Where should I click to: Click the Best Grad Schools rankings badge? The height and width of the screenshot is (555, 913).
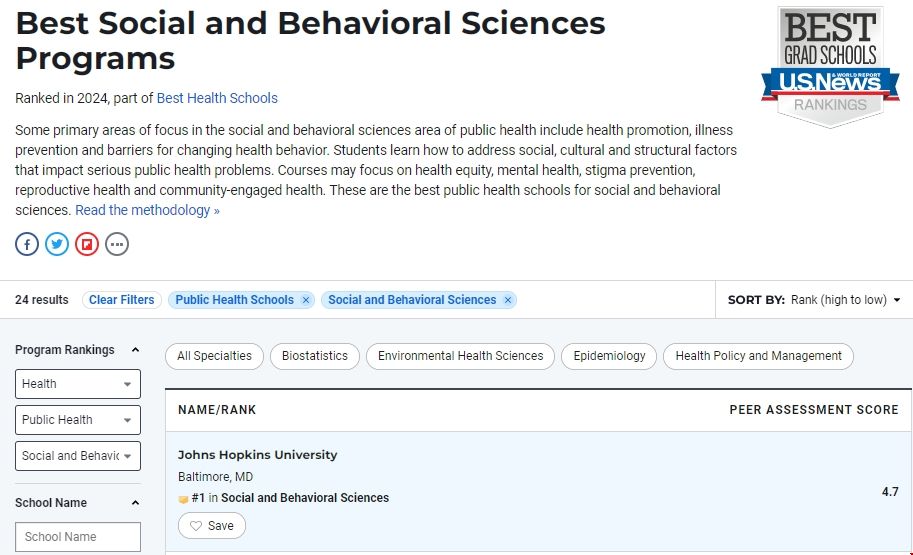[830, 66]
